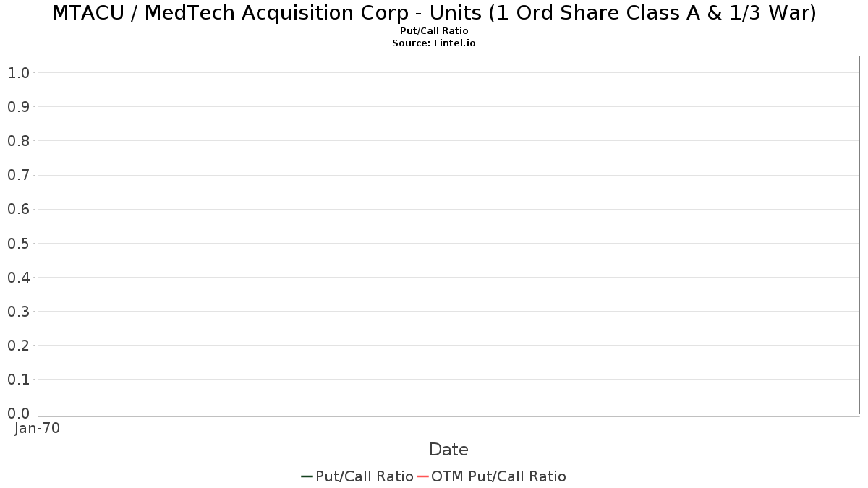Click the 0.8 y-axis label
The height and width of the screenshot is (488, 868).
click(x=18, y=140)
